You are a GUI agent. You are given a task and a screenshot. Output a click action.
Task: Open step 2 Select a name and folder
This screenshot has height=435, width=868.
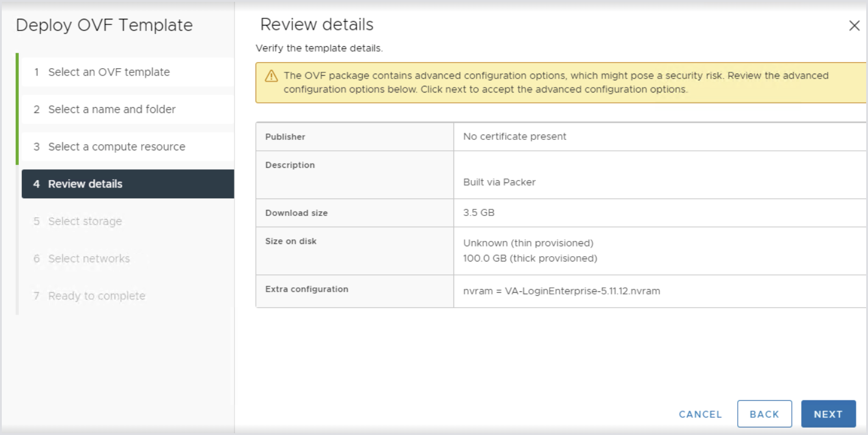click(x=112, y=110)
